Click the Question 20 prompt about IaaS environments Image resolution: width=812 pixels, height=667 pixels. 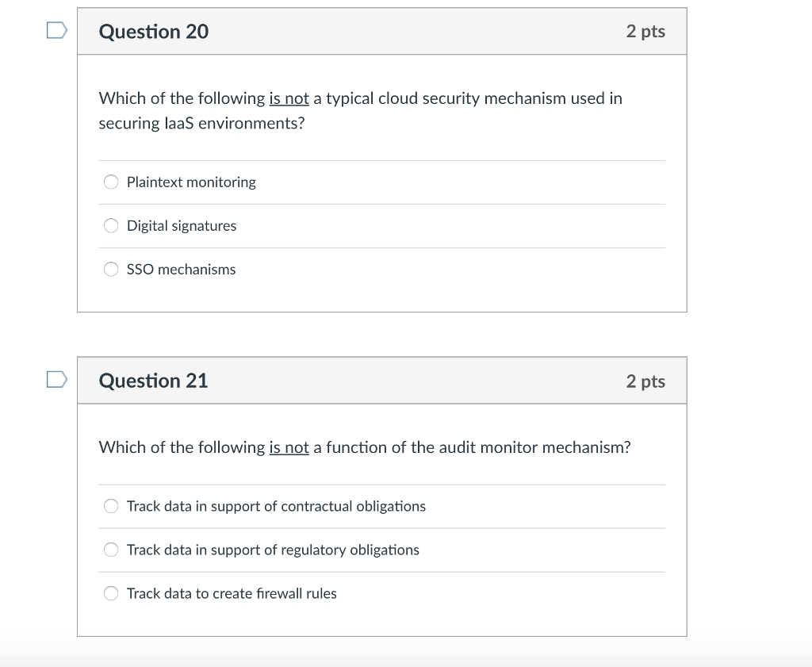[360, 111]
